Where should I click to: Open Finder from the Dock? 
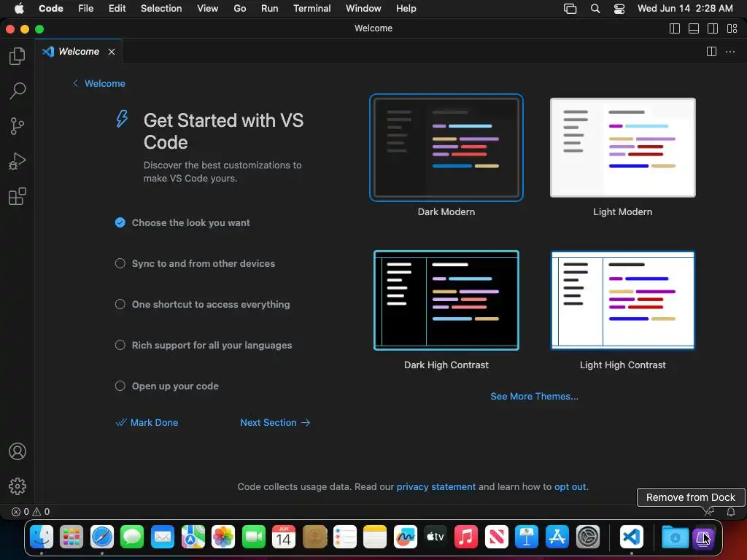pos(42,537)
